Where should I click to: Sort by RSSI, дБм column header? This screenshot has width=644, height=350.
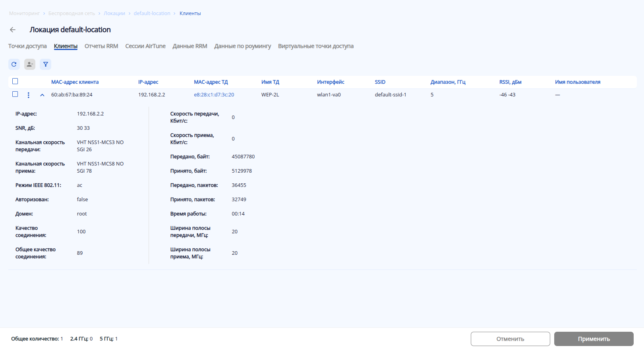[x=510, y=82]
